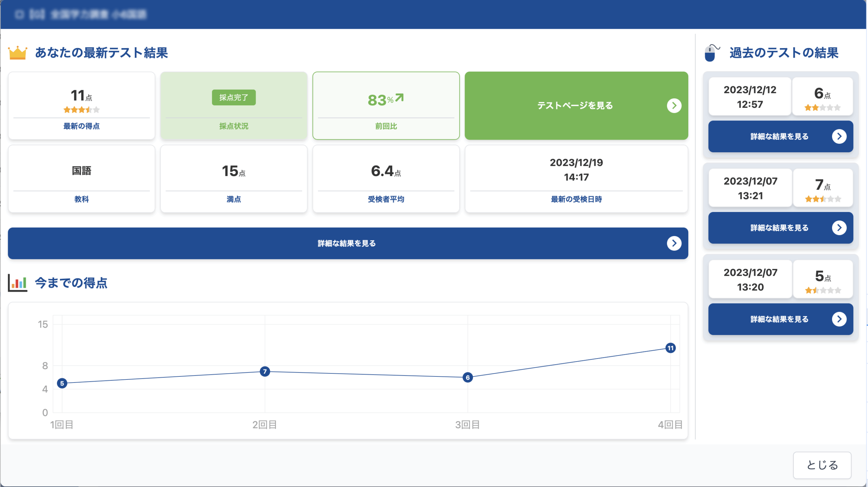Click the 6.4点 受検者平均 card
The width and height of the screenshot is (868, 487).
point(386,179)
